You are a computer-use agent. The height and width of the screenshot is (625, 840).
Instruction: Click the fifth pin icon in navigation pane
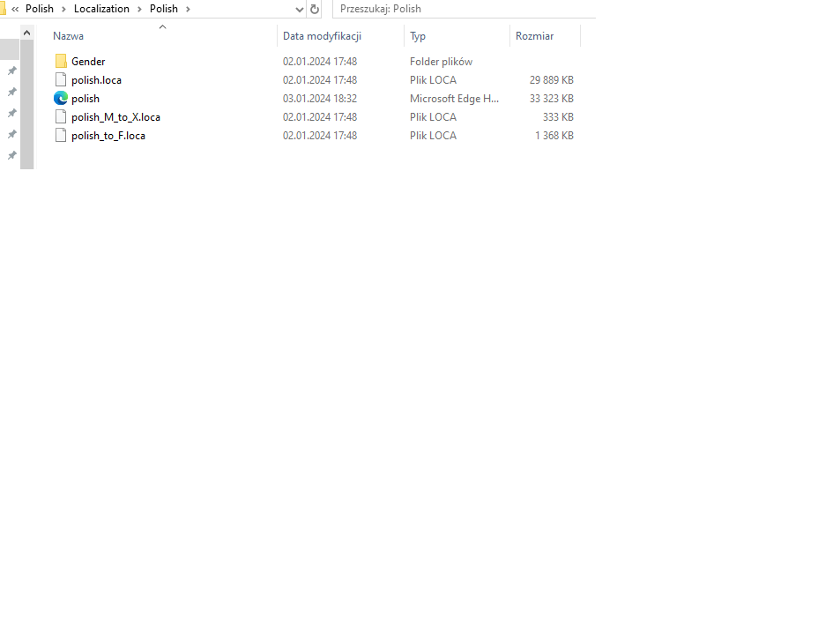tap(11, 155)
